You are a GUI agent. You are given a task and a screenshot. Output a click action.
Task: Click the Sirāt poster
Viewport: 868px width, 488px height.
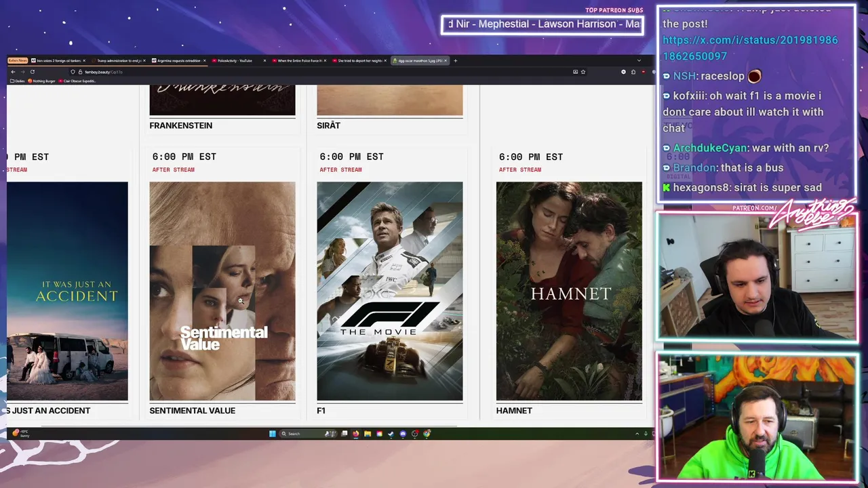point(390,100)
